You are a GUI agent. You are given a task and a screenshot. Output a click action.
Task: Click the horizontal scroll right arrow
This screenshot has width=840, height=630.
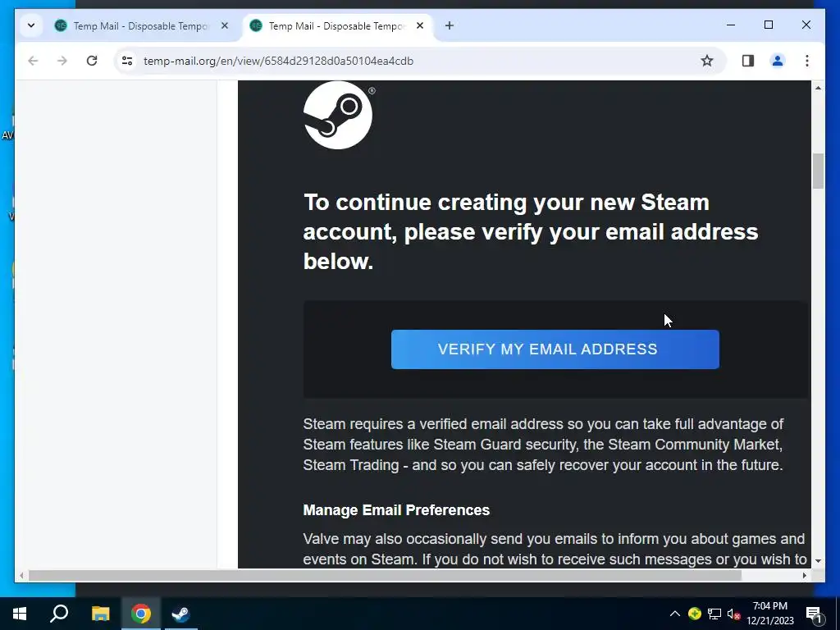[804, 575]
